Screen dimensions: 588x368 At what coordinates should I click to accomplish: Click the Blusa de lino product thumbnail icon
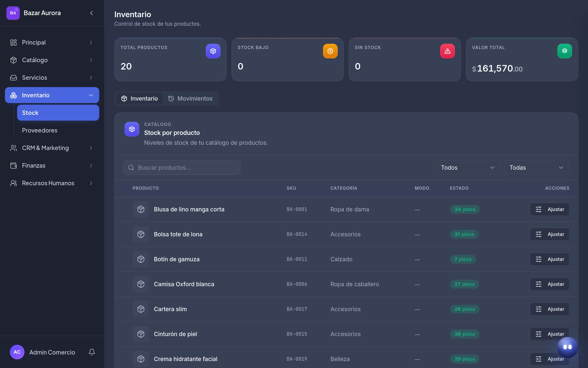(x=141, y=209)
